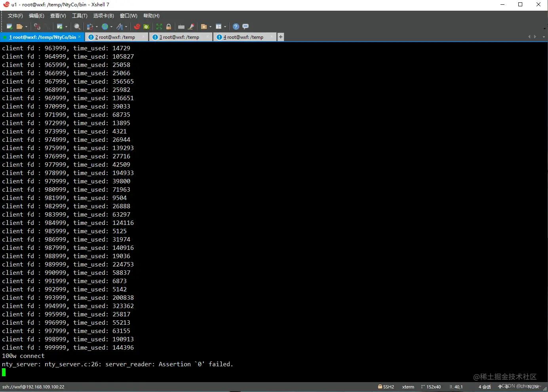Expand the encoding dropdown arrow

111,27
